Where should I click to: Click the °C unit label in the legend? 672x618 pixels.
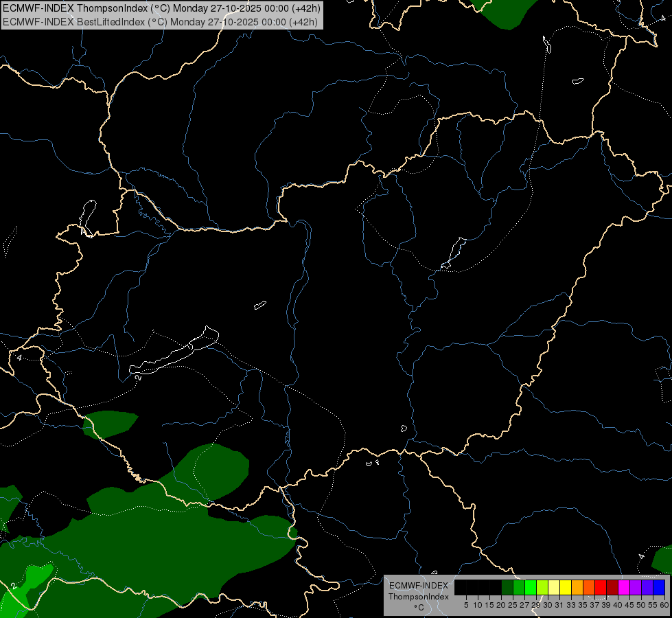click(x=419, y=607)
